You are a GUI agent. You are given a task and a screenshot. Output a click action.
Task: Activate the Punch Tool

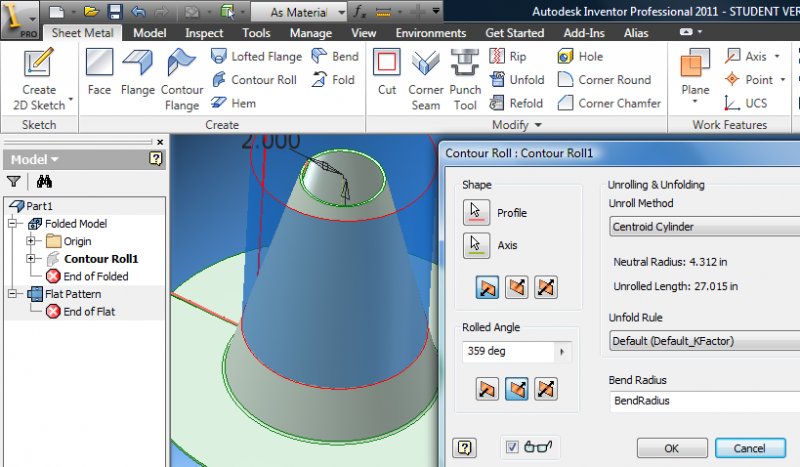(465, 79)
